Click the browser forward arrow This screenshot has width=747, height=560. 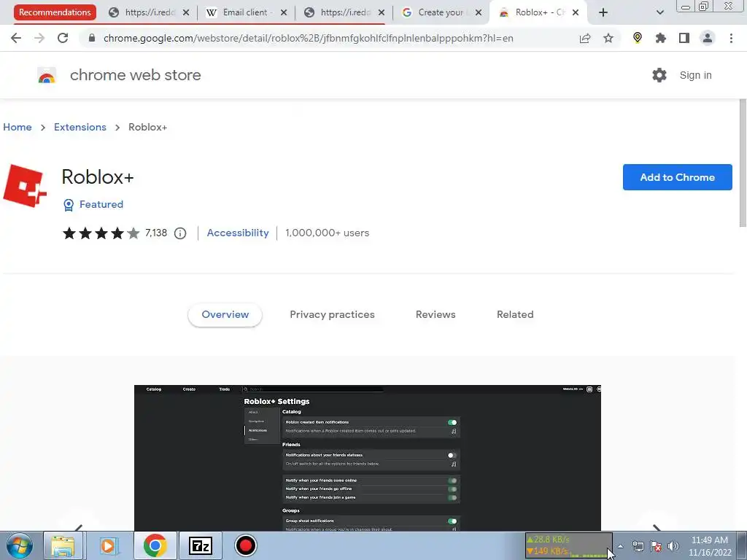click(39, 38)
